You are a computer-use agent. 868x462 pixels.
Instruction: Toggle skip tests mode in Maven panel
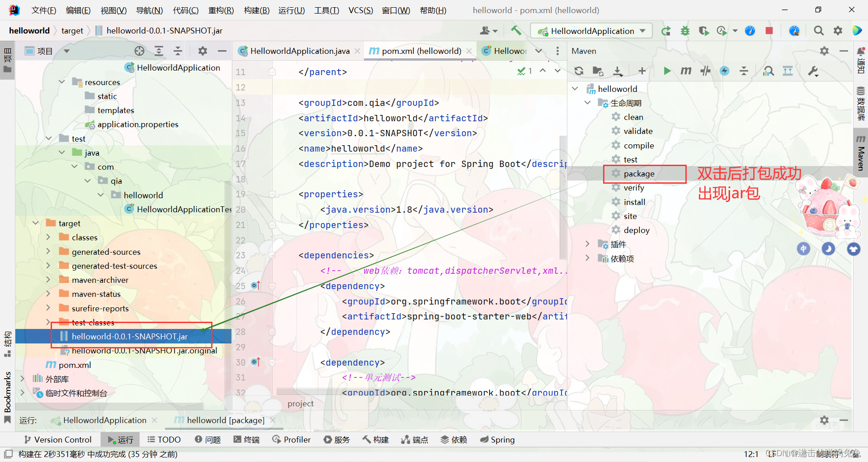pyautogui.click(x=705, y=71)
